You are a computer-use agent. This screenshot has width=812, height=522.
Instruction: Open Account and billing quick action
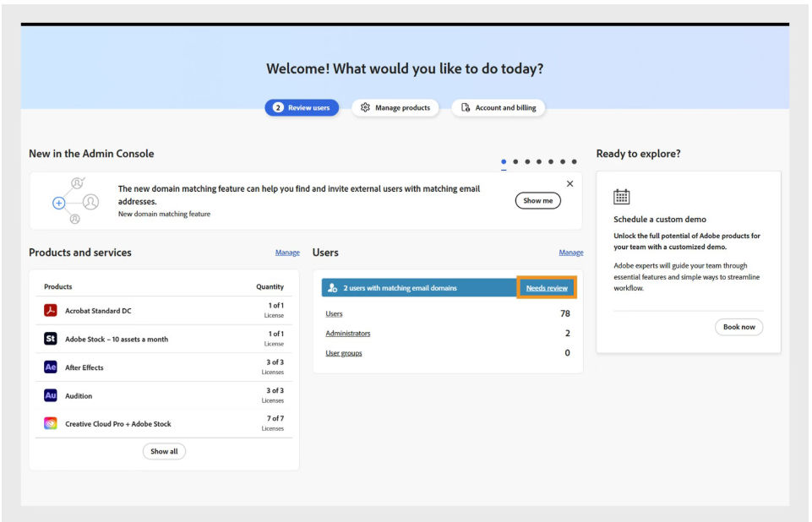(499, 108)
